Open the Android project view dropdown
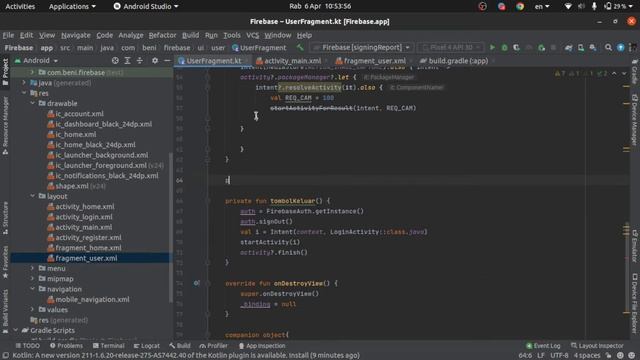This screenshot has height=360, width=640. 36,60
